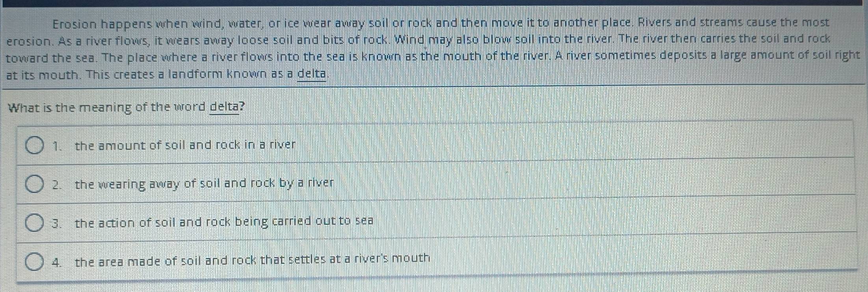Click underlined word delta in the passage
This screenshot has width=868, height=292.
312,74
